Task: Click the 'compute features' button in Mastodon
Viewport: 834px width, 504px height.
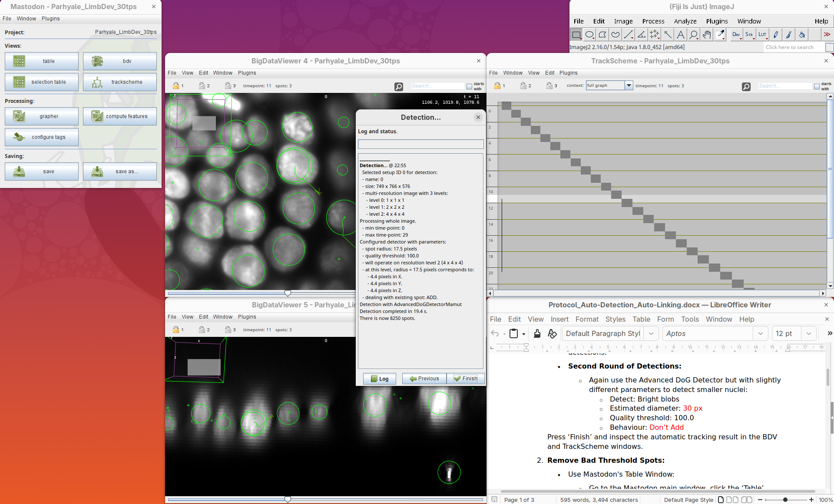Action: 120,116
